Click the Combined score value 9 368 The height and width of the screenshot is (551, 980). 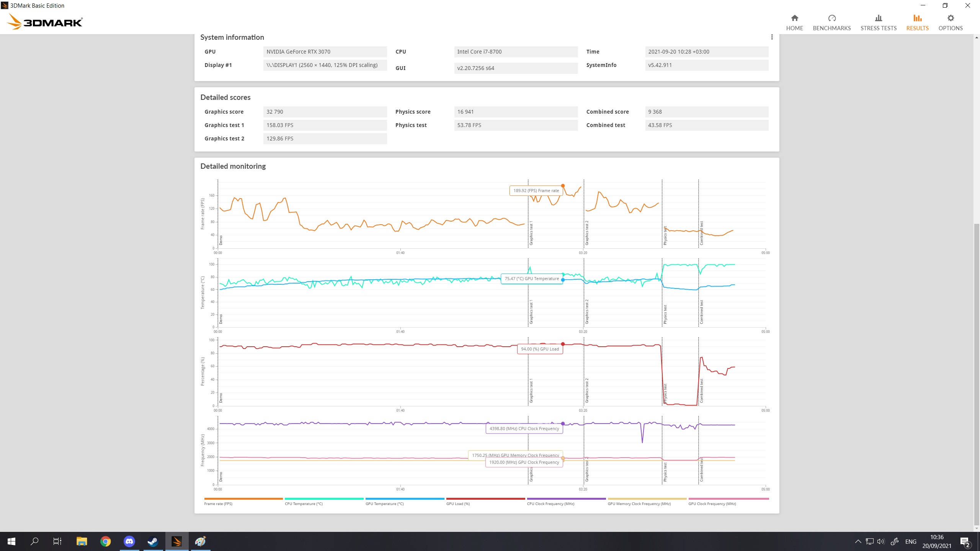pyautogui.click(x=707, y=112)
